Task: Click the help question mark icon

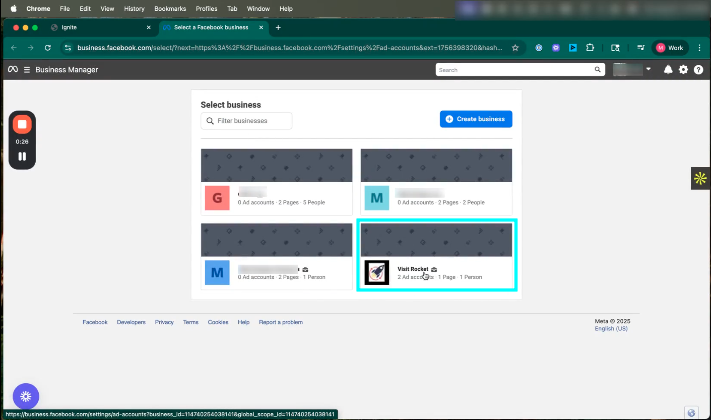Action: point(699,70)
